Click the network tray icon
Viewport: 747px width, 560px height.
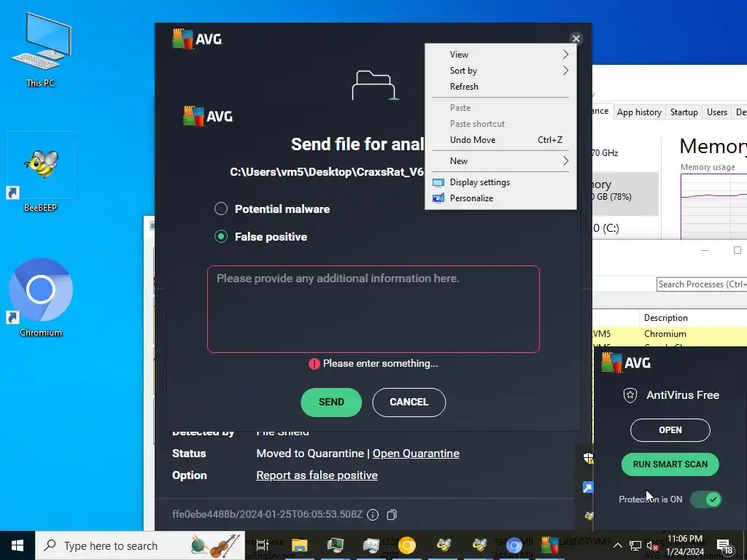coord(635,545)
